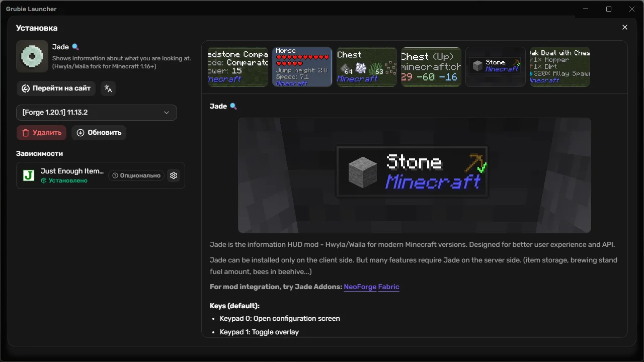
Task: Click the translate description icon
Action: [108, 88]
